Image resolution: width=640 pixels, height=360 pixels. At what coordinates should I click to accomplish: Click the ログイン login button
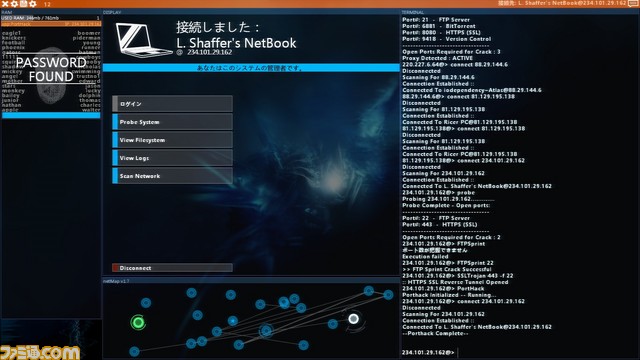pos(173,104)
